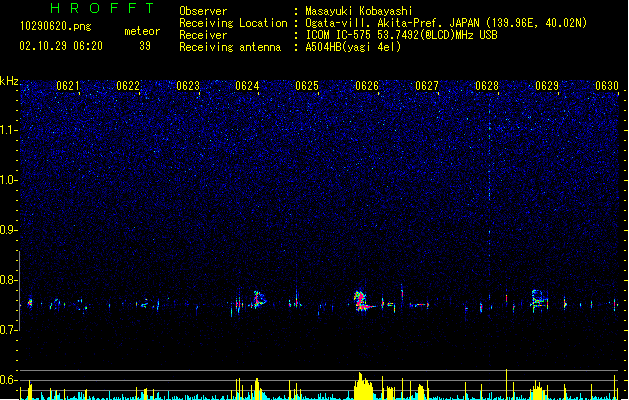Screen dimensions: 629x400
Task: Click the Observer label
Action: click(203, 11)
